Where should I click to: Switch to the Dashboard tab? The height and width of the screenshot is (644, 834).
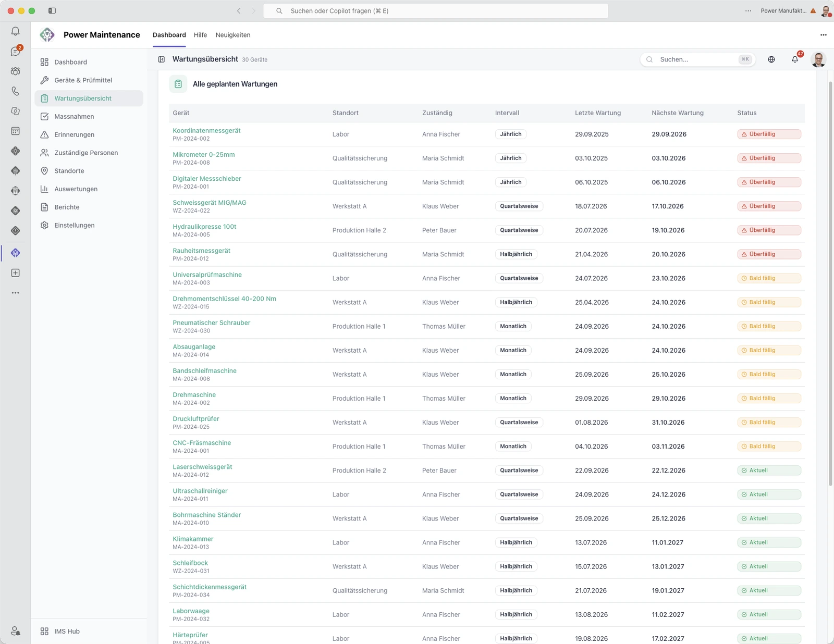[169, 35]
